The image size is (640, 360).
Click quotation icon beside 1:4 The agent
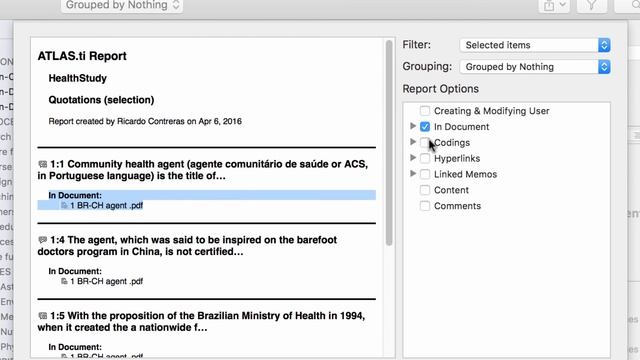(x=42, y=240)
